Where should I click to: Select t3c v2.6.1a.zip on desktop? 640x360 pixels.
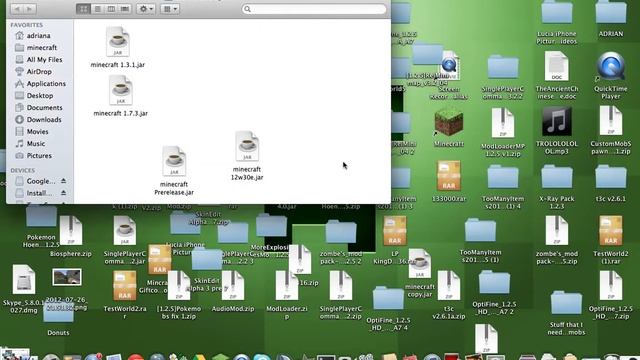pyautogui.click(x=449, y=286)
